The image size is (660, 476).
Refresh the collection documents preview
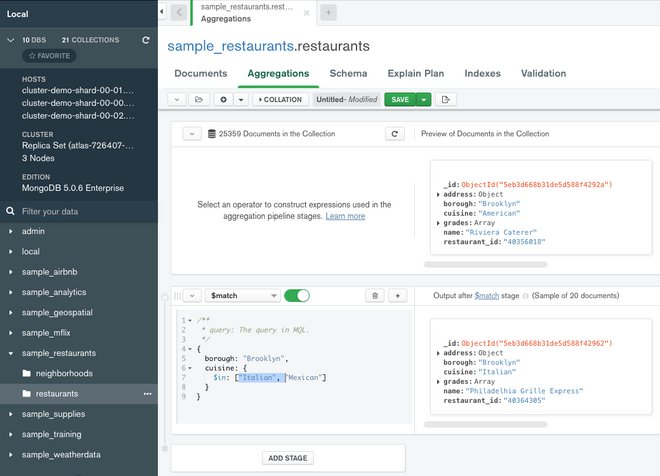click(x=395, y=133)
